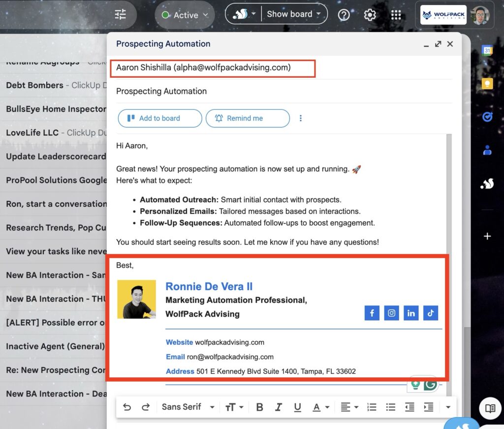
Task: Click the Add to board button
Action: [160, 118]
